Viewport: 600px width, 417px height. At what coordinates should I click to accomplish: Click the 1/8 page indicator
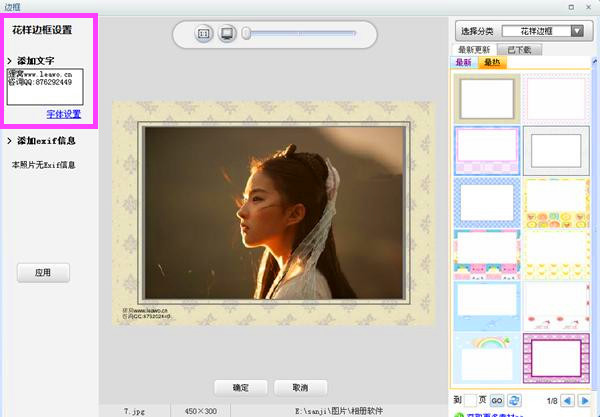[x=552, y=401]
